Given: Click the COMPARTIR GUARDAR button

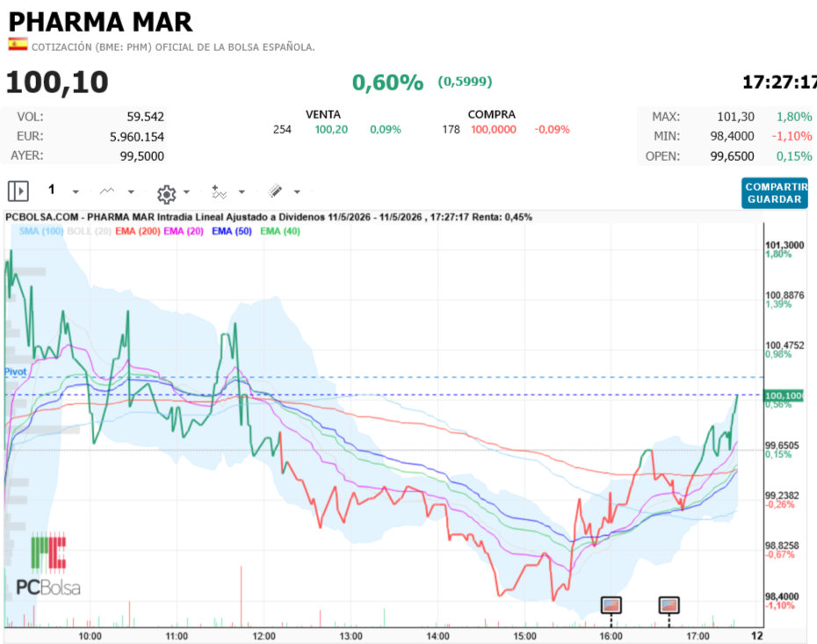Looking at the screenshot, I should [x=775, y=193].
